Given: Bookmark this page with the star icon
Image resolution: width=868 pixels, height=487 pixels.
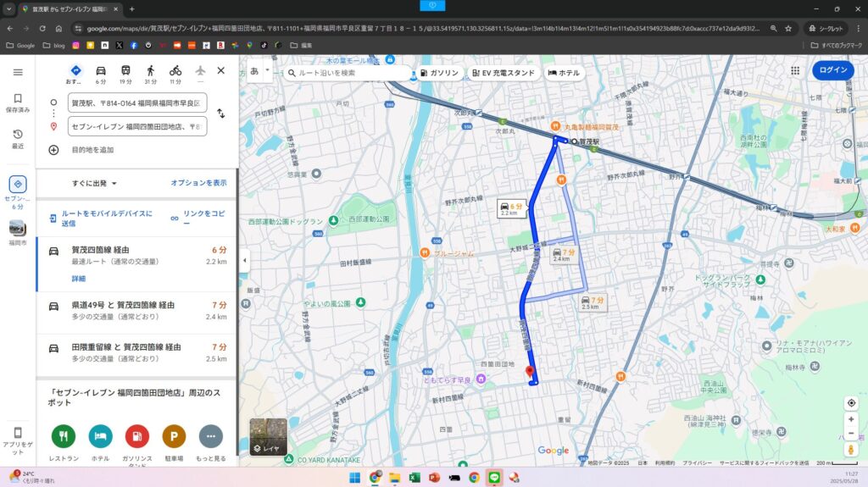Looking at the screenshot, I should [788, 28].
